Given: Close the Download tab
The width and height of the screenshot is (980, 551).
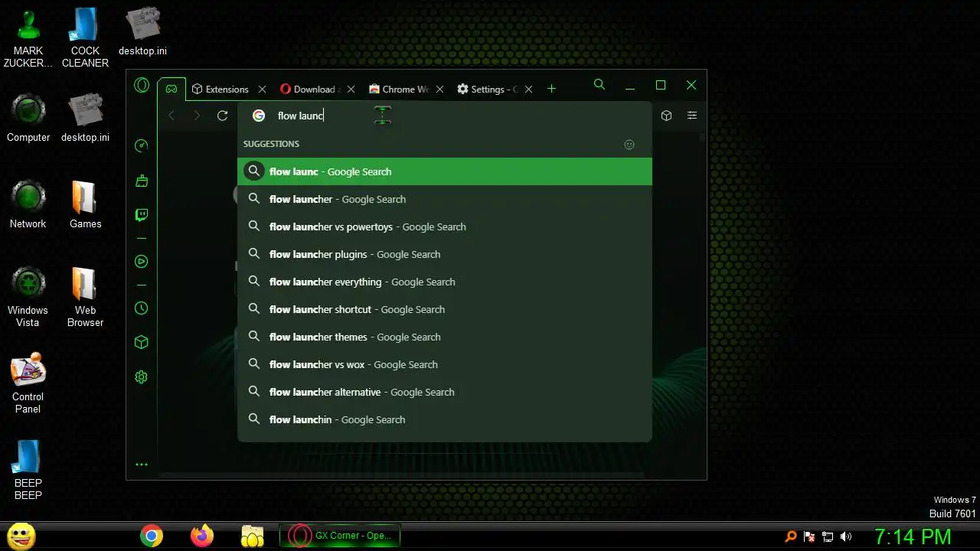Looking at the screenshot, I should tap(351, 90).
